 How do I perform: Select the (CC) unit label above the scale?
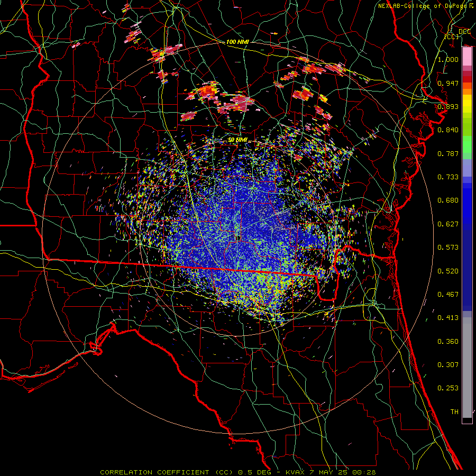point(452,36)
